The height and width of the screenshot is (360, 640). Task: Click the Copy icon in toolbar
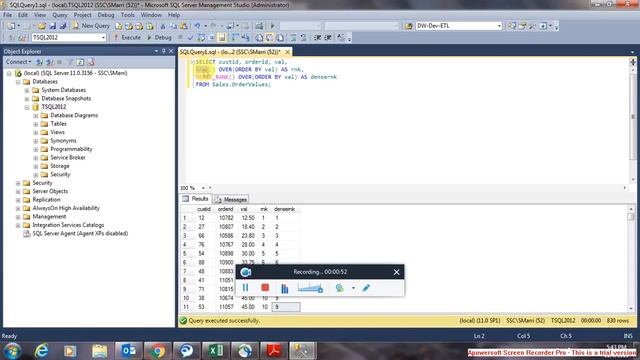pos(173,26)
